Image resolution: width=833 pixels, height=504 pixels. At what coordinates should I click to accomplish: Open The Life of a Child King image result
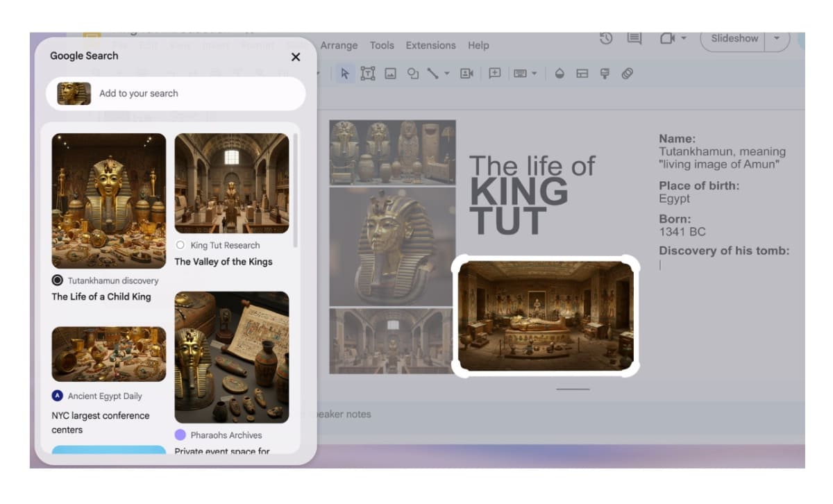click(109, 201)
